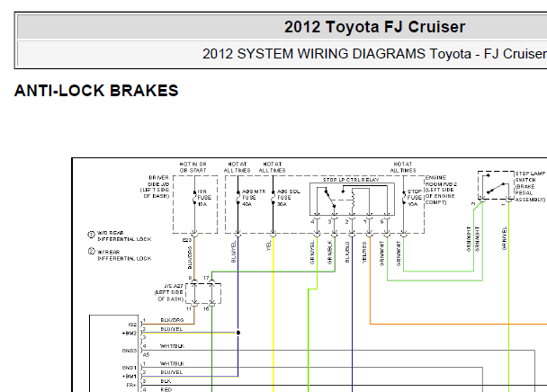Click vertical 'BLU/ORG' wire label below E23
The image size is (547, 392).
click(x=190, y=258)
